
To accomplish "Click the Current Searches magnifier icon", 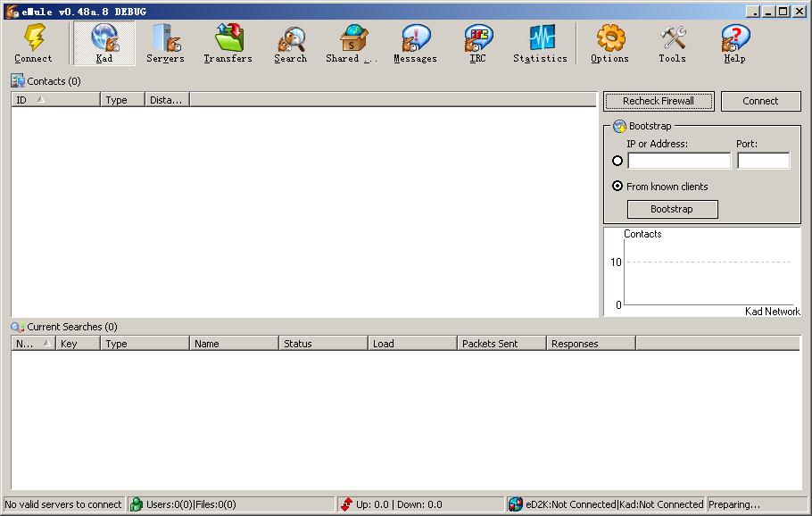I will (18, 327).
